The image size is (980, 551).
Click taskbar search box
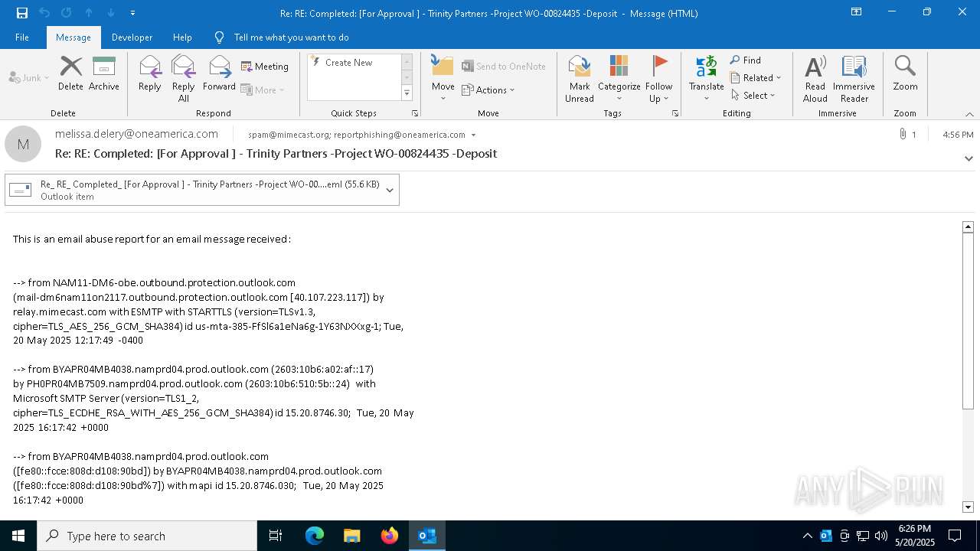[x=147, y=536]
